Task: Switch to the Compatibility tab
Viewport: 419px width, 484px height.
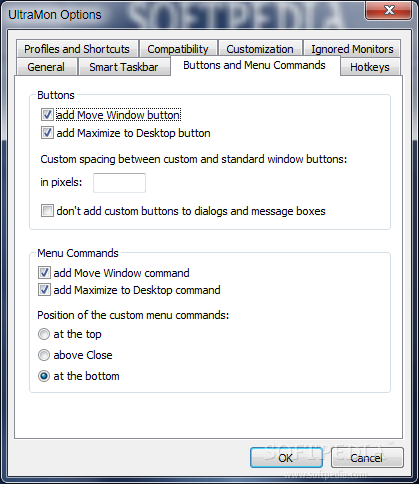Action: pyautogui.click(x=178, y=49)
